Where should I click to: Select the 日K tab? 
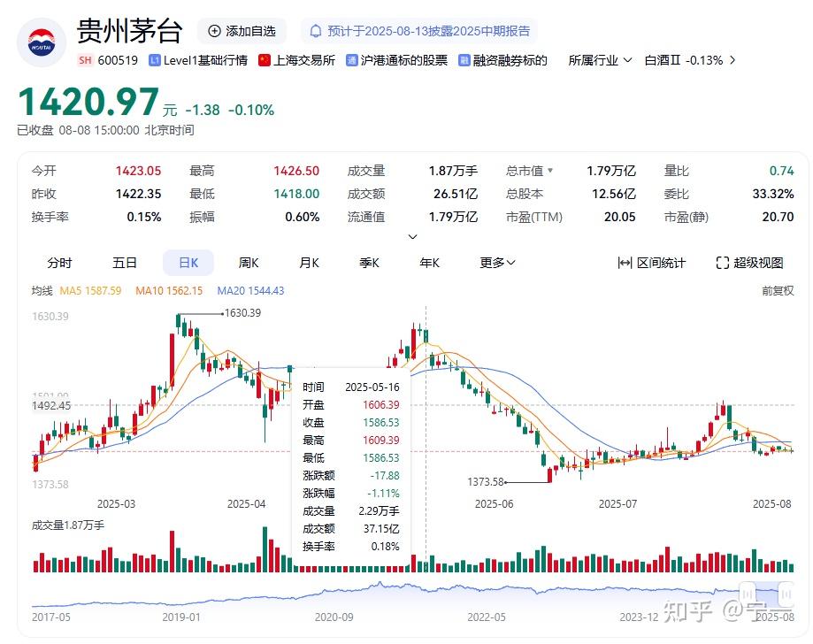point(188,263)
